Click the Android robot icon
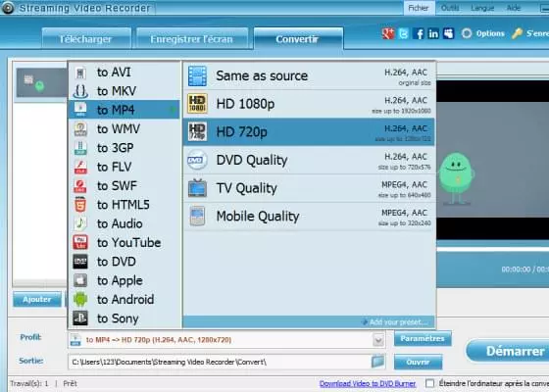Image resolution: width=549 pixels, height=392 pixels. [80, 299]
